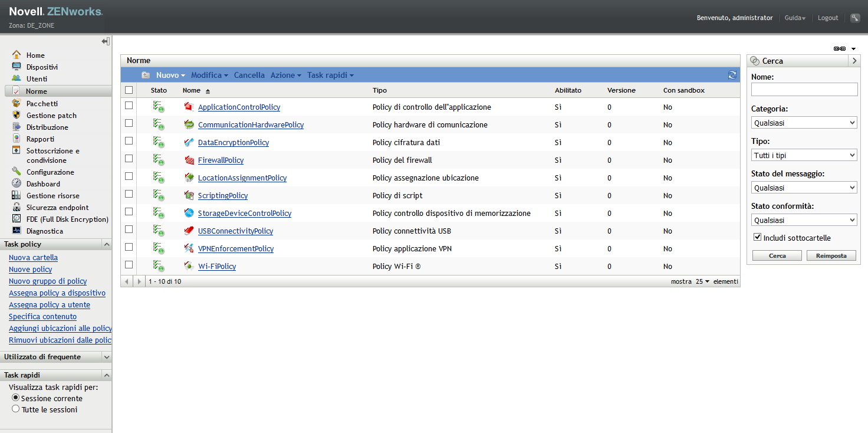Click the wrench icon in top header
Screen dimensions: 868x433
(x=855, y=18)
